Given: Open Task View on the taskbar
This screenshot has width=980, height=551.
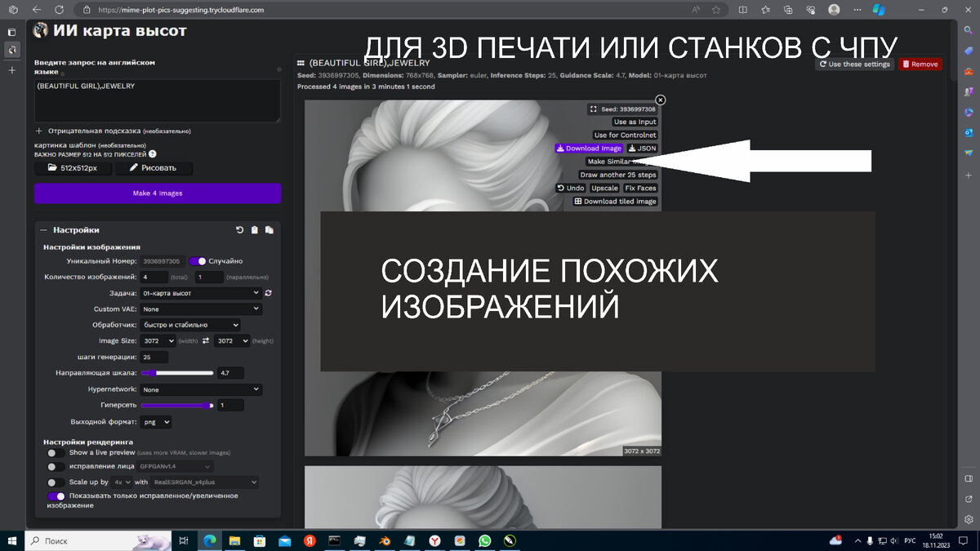Looking at the screenshot, I should tap(184, 540).
